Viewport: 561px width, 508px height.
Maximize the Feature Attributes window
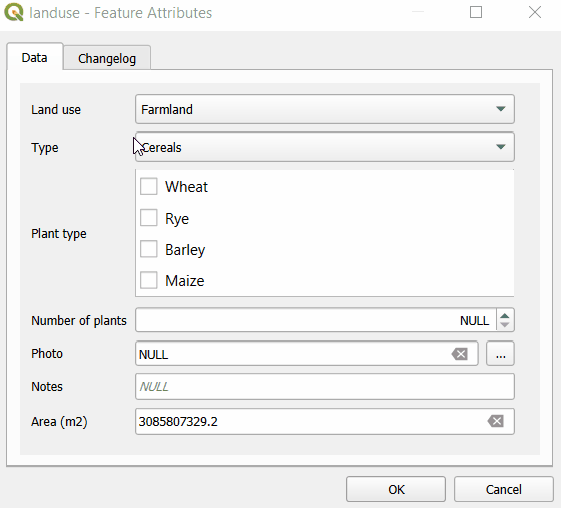point(475,12)
